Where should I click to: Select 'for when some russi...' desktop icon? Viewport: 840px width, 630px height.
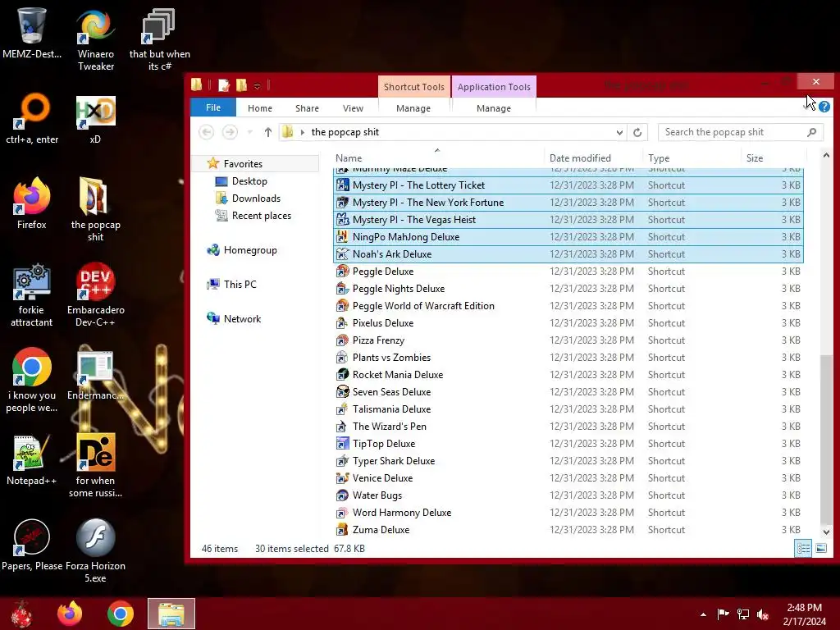(x=95, y=466)
